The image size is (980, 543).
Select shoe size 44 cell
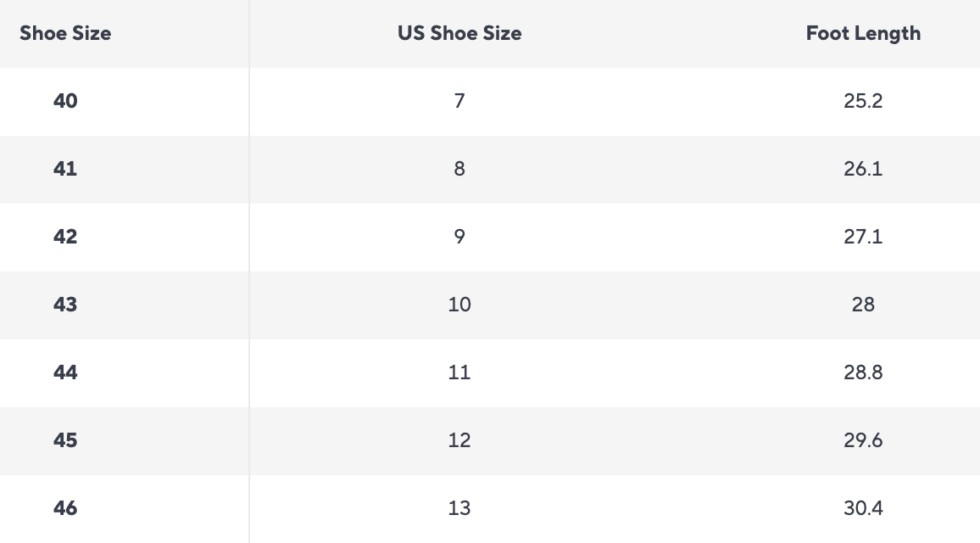coord(65,372)
